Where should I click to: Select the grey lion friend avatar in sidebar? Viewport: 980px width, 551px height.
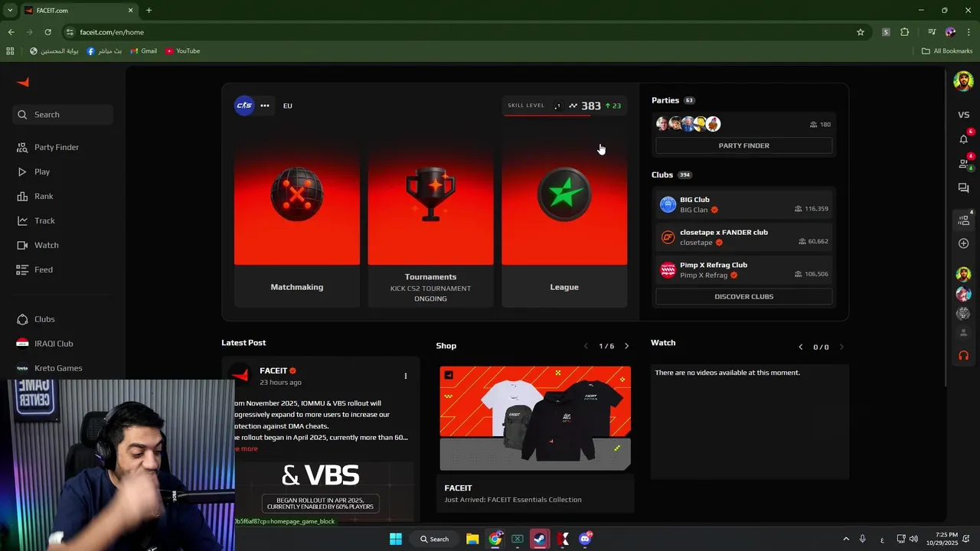[x=963, y=313]
